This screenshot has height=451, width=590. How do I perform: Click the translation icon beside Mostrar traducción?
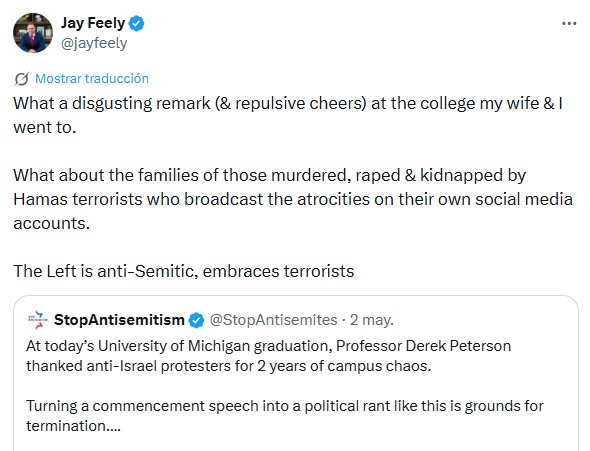coord(21,79)
